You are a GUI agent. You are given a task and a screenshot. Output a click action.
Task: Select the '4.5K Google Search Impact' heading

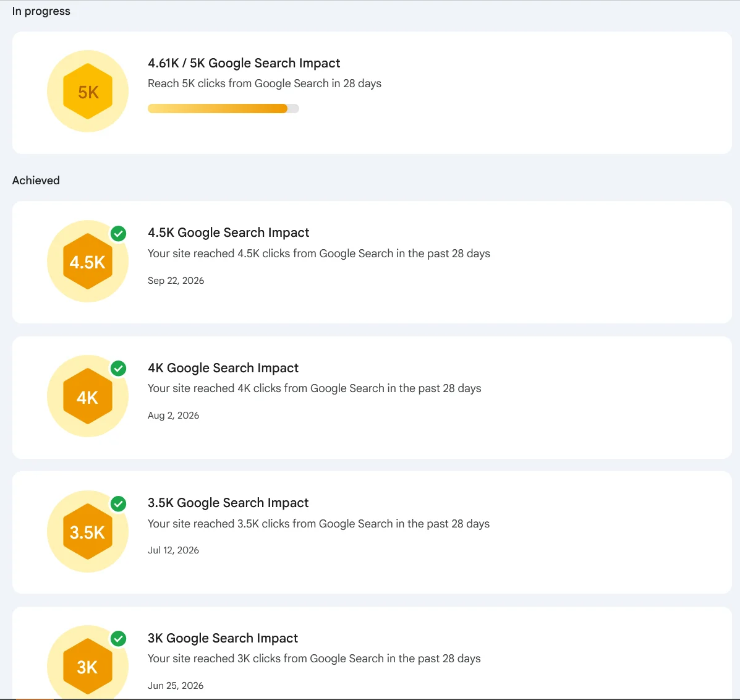point(228,233)
